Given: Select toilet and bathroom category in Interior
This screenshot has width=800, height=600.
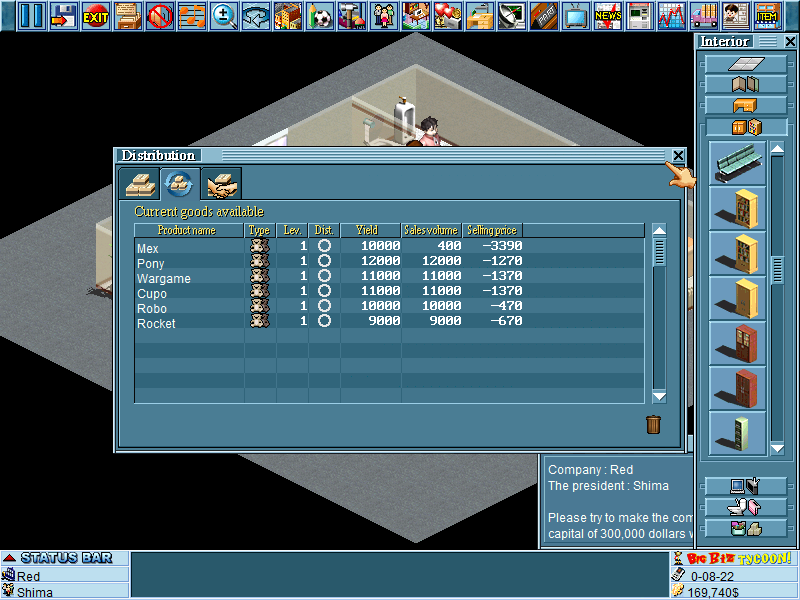Looking at the screenshot, I should point(745,507).
